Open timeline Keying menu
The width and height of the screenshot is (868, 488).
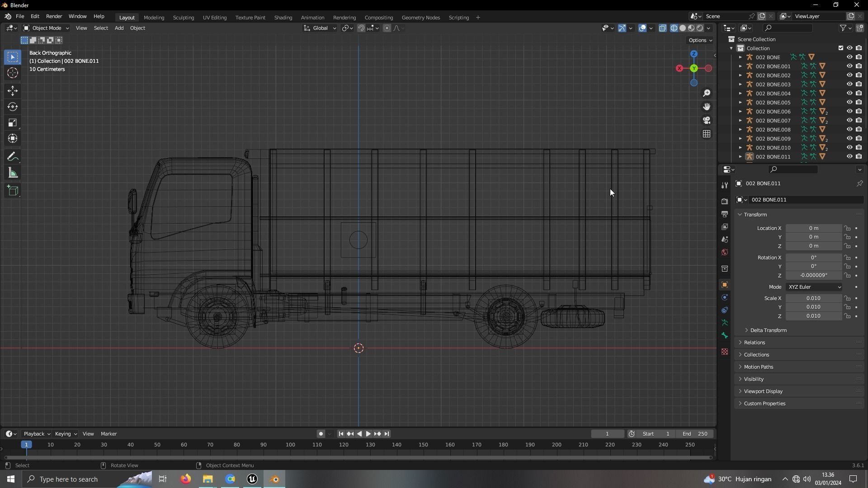pyautogui.click(x=66, y=434)
